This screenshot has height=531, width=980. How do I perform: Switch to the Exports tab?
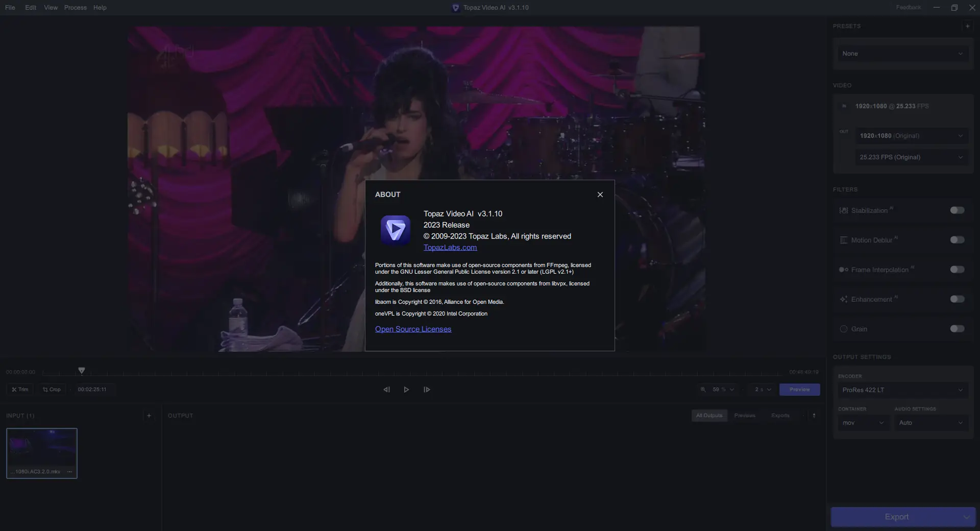tap(780, 416)
